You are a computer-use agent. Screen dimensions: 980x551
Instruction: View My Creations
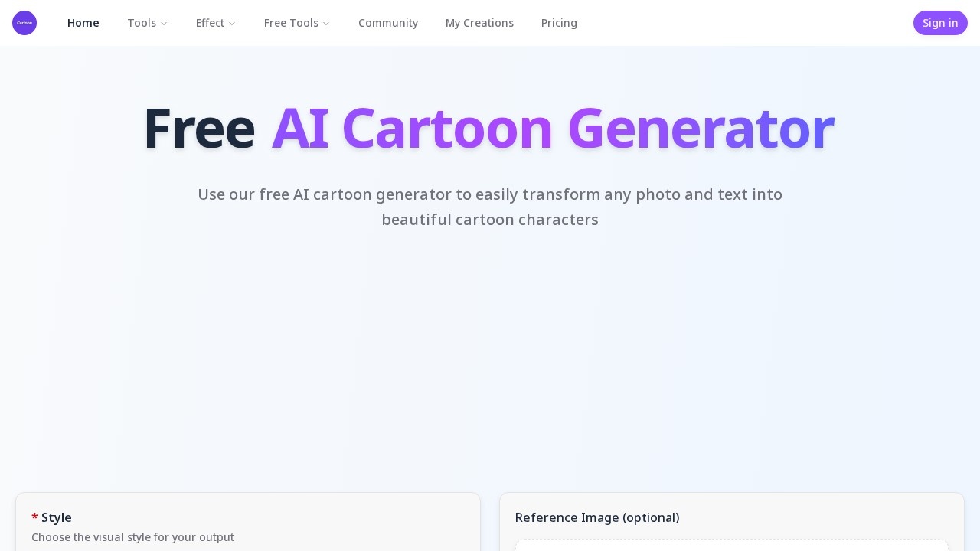tap(479, 23)
